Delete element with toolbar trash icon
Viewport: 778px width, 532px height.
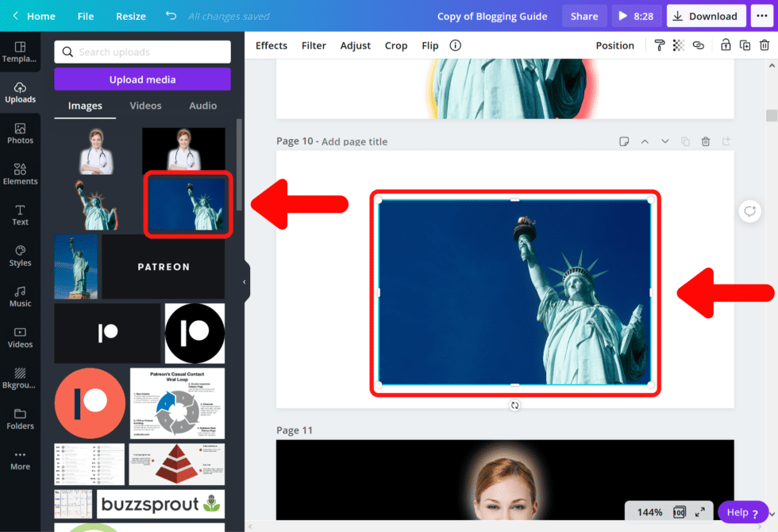click(764, 45)
